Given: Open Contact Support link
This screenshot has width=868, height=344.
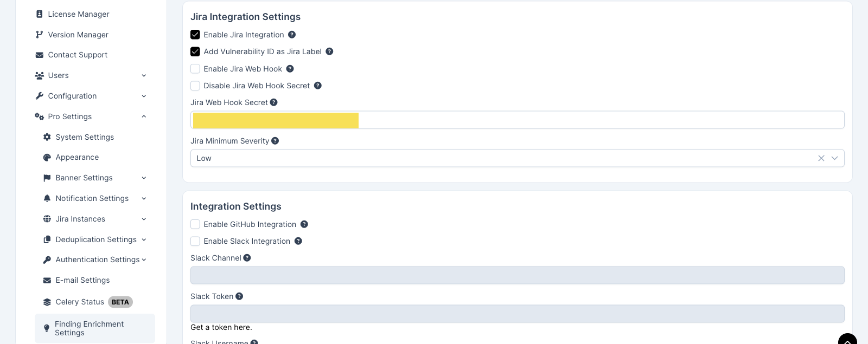Looking at the screenshot, I should coord(78,55).
